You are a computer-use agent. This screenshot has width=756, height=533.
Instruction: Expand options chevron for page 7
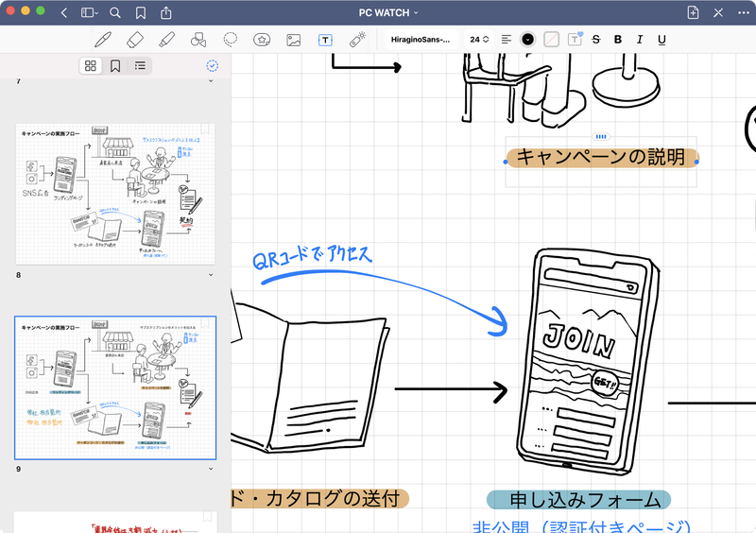211,81
